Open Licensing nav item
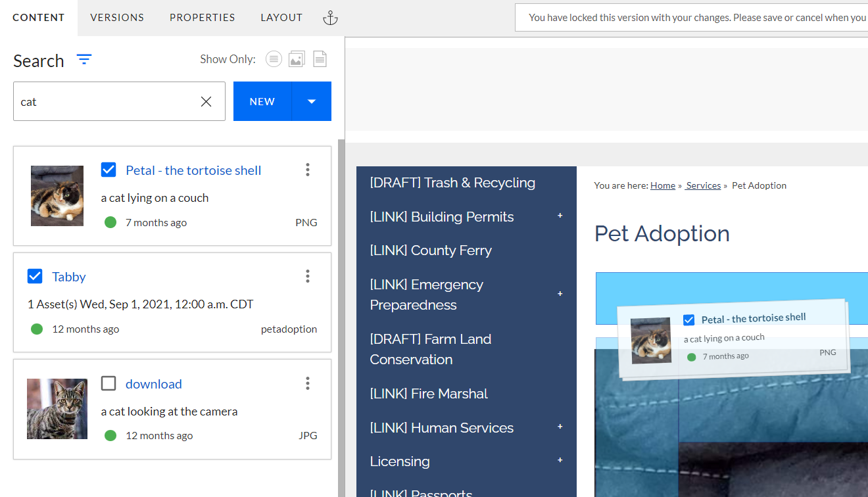The image size is (868, 497). pos(400,461)
